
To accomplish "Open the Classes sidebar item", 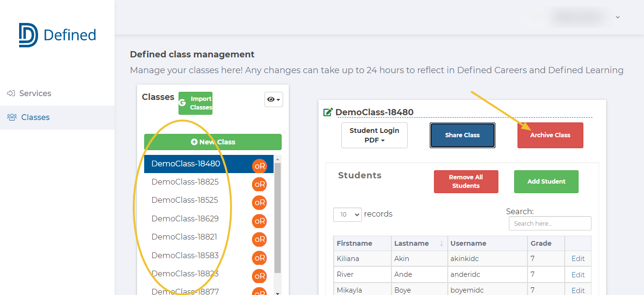I will (x=57, y=117).
